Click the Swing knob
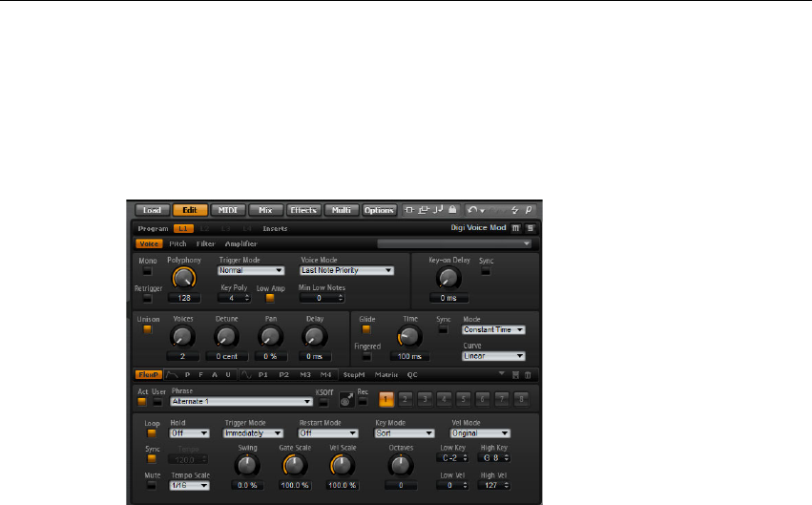Viewport: 812px width, 505px height. [247, 465]
